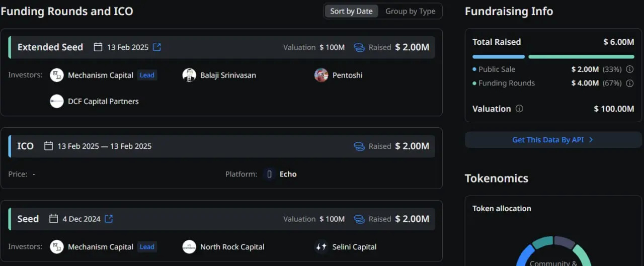Click the Valuation info icon
This screenshot has height=266, width=644.
point(519,109)
